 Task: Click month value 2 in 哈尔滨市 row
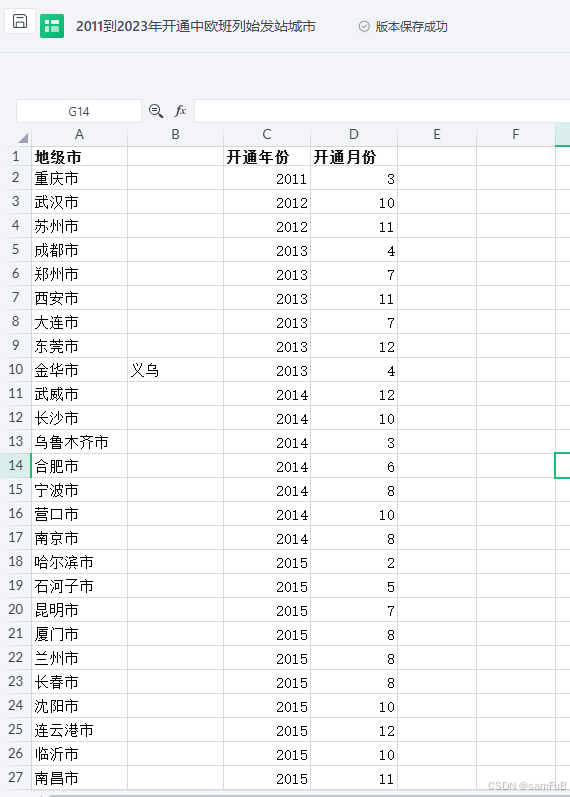pos(354,562)
